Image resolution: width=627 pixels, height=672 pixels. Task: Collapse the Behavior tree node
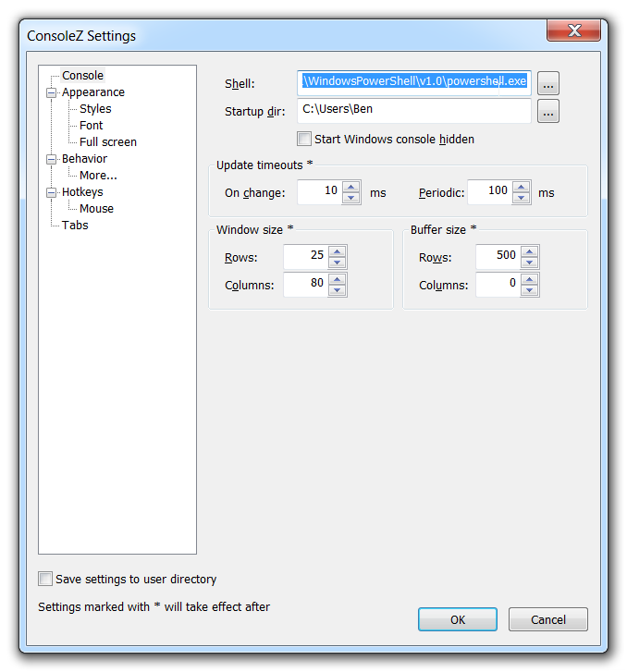[52, 159]
